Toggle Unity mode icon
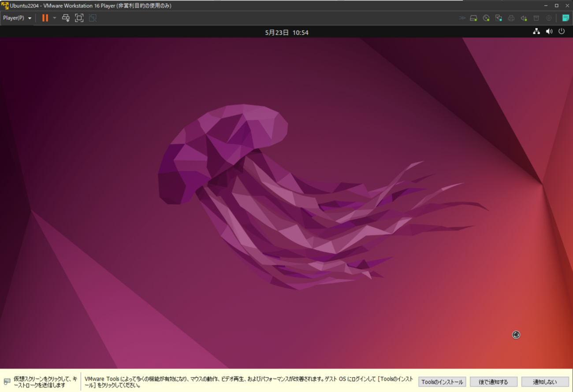 [x=93, y=18]
